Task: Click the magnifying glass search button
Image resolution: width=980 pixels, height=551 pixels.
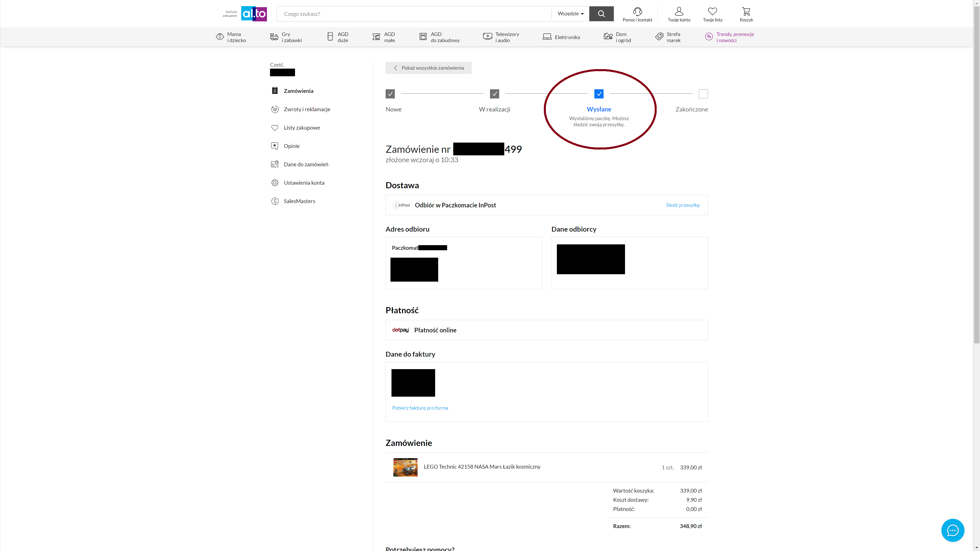Action: pyautogui.click(x=601, y=14)
